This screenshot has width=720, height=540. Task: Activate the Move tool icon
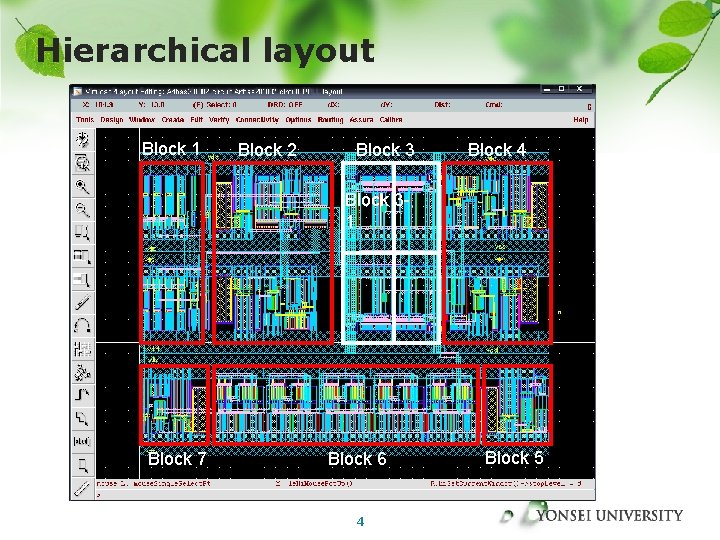pyautogui.click(x=83, y=280)
